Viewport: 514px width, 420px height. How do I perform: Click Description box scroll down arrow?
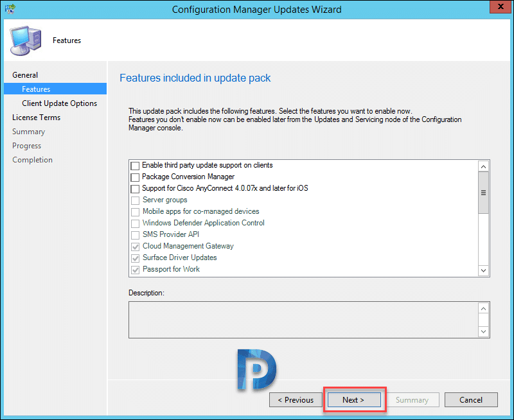[483, 331]
